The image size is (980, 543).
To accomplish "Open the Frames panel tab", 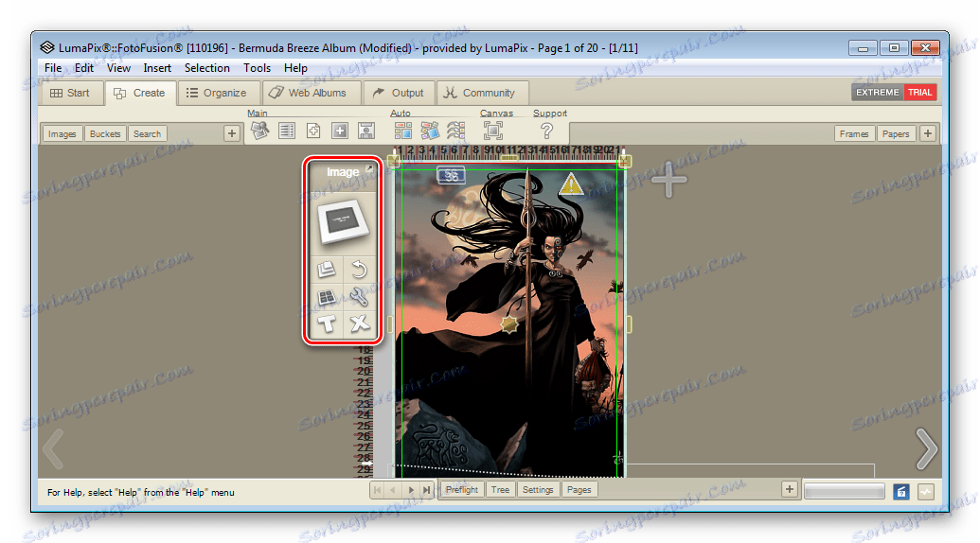I will tap(854, 133).
